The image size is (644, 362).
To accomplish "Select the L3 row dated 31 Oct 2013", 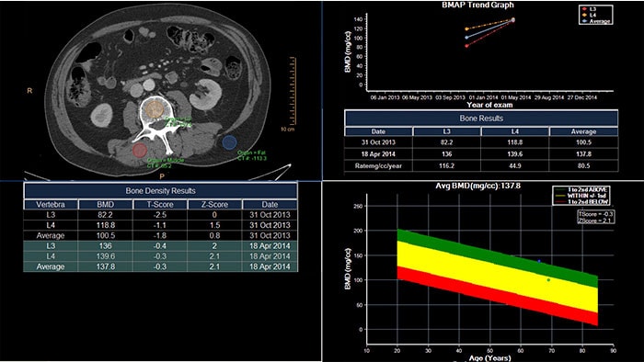I will 160,214.
